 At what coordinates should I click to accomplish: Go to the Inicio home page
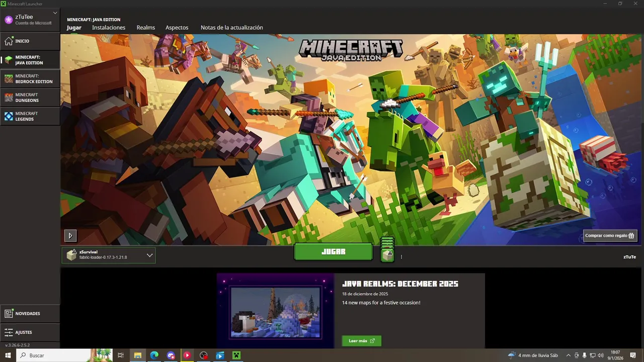30,41
